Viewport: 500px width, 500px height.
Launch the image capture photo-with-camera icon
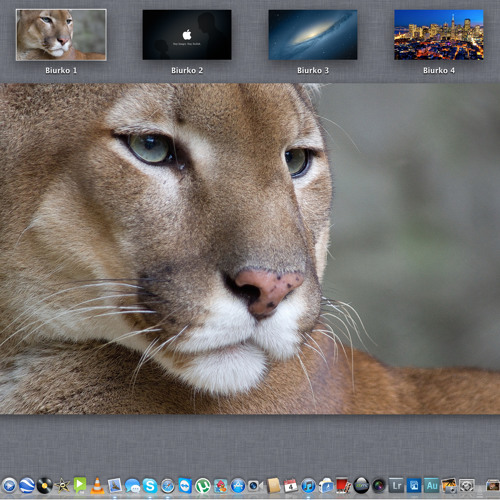(449, 486)
